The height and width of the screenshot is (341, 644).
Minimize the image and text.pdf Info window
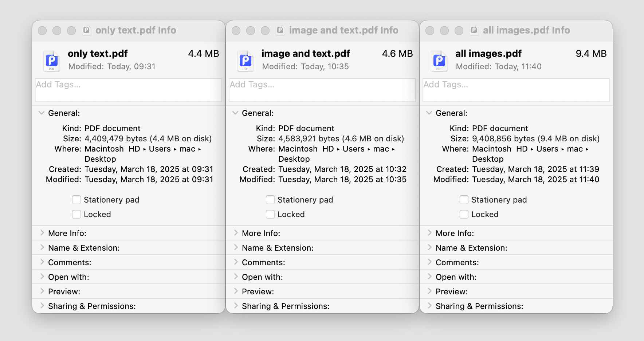251,31
